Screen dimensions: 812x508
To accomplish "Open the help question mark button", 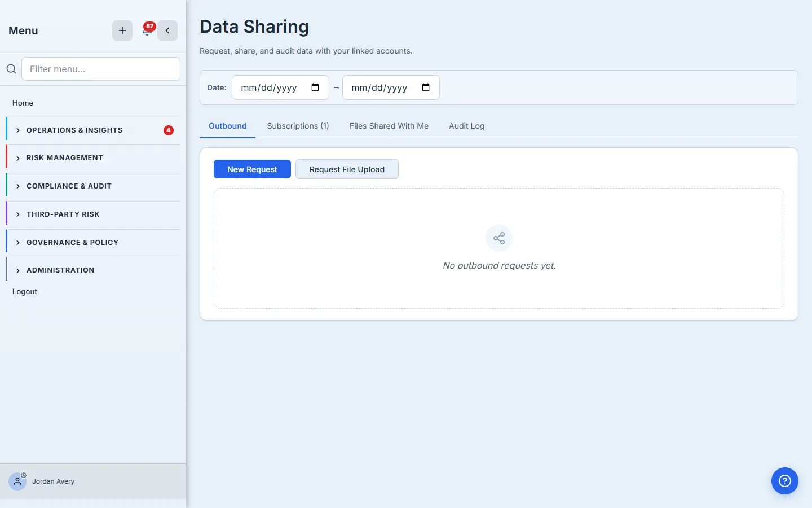I will pyautogui.click(x=785, y=481).
